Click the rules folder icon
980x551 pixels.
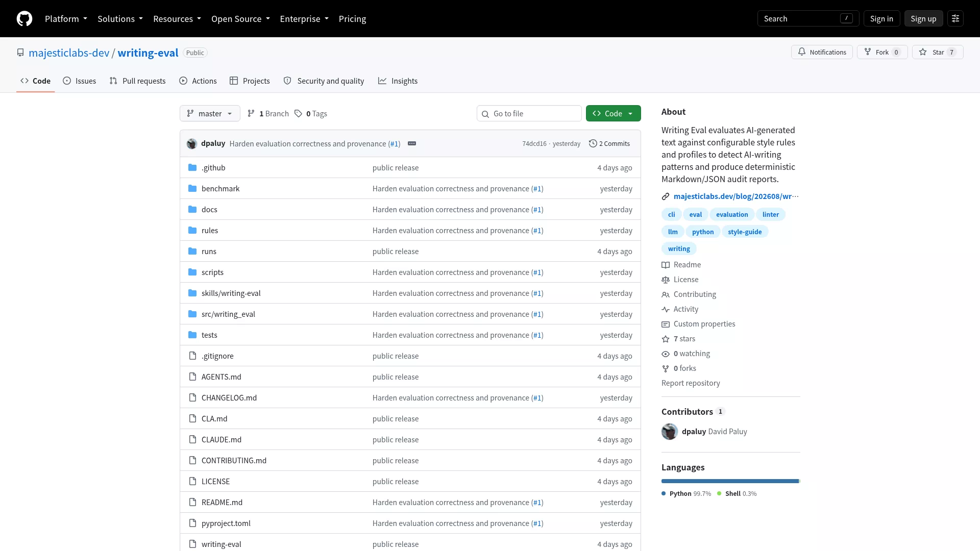click(192, 231)
